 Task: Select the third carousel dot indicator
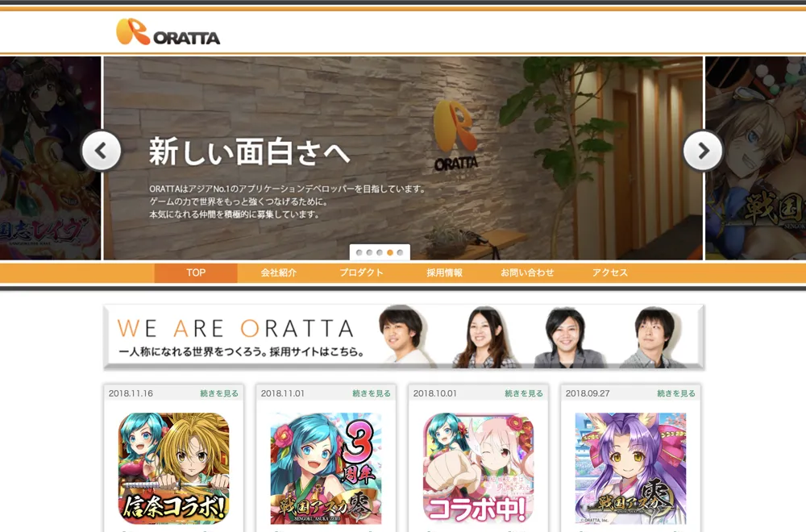coord(380,252)
